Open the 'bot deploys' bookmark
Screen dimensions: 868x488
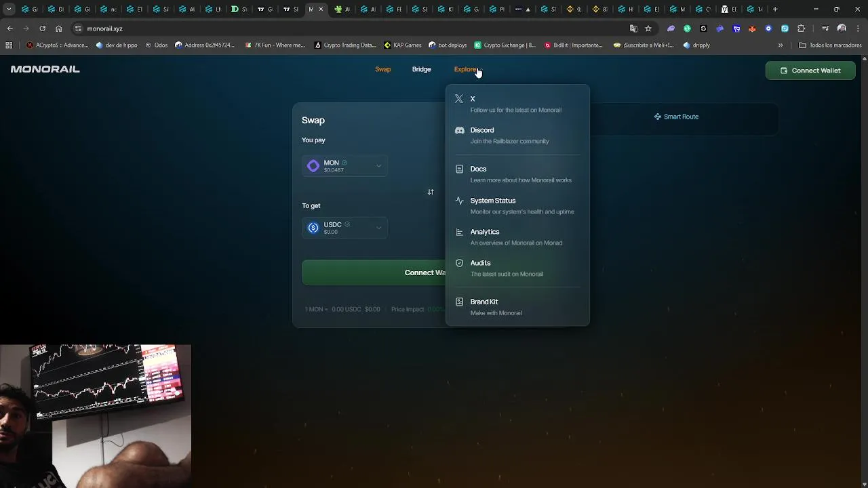point(448,45)
